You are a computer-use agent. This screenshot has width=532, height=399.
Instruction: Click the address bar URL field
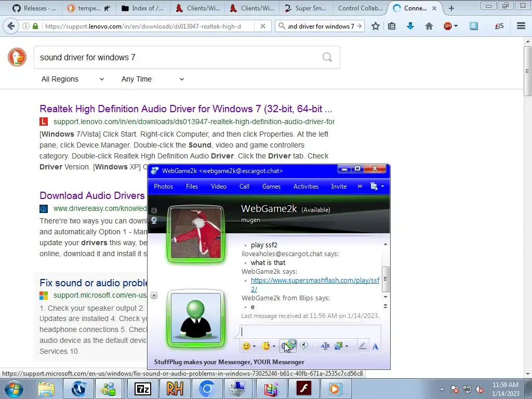point(148,26)
